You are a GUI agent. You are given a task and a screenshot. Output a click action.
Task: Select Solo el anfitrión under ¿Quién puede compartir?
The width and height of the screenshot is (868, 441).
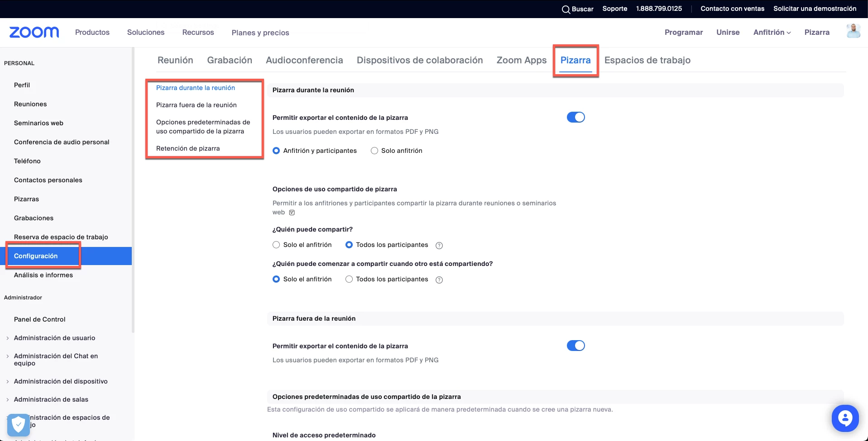click(276, 245)
